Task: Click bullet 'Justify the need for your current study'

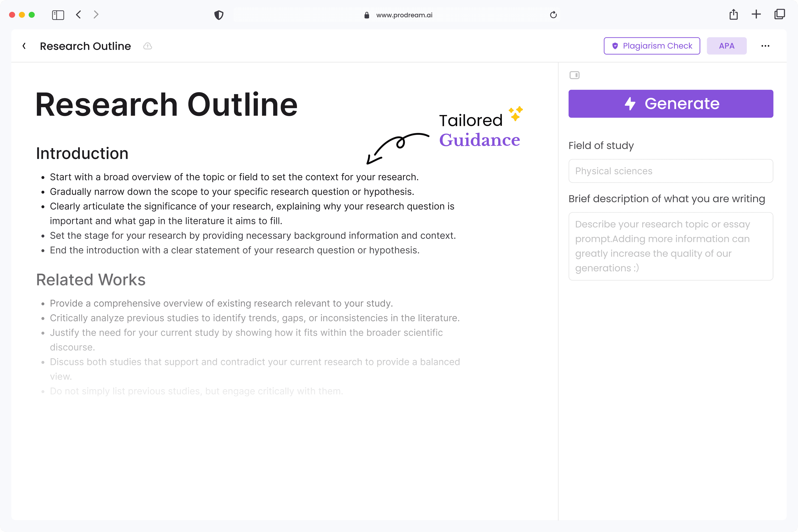Action: [246, 340]
